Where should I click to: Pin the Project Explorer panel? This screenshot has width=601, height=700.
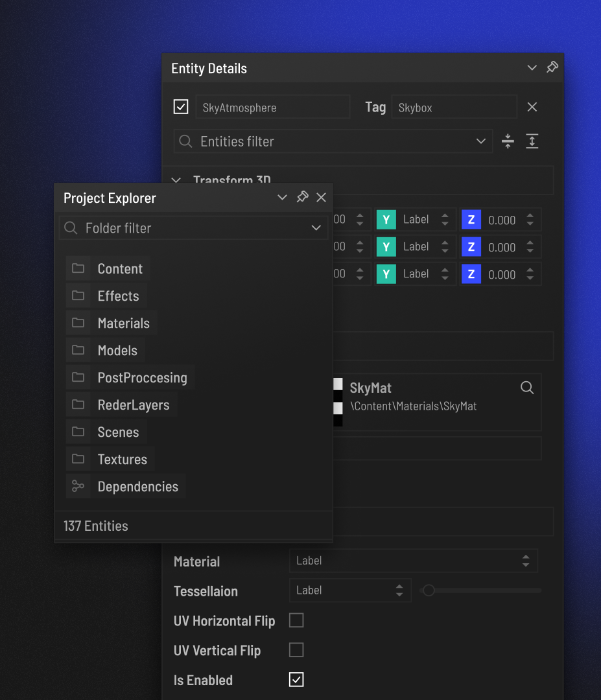302,197
